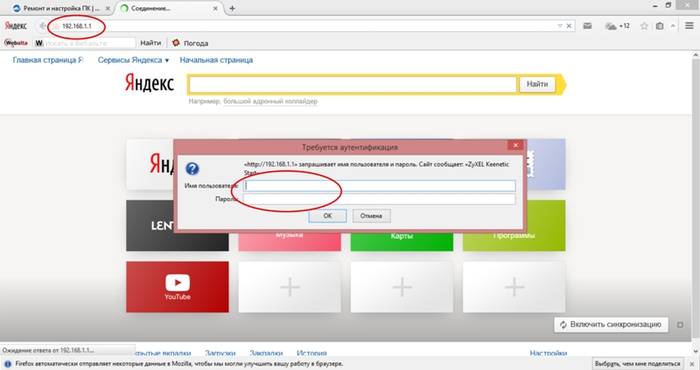700x370 pixels.
Task: Click 'Найти' in the Webalta toolbar
Action: click(150, 43)
